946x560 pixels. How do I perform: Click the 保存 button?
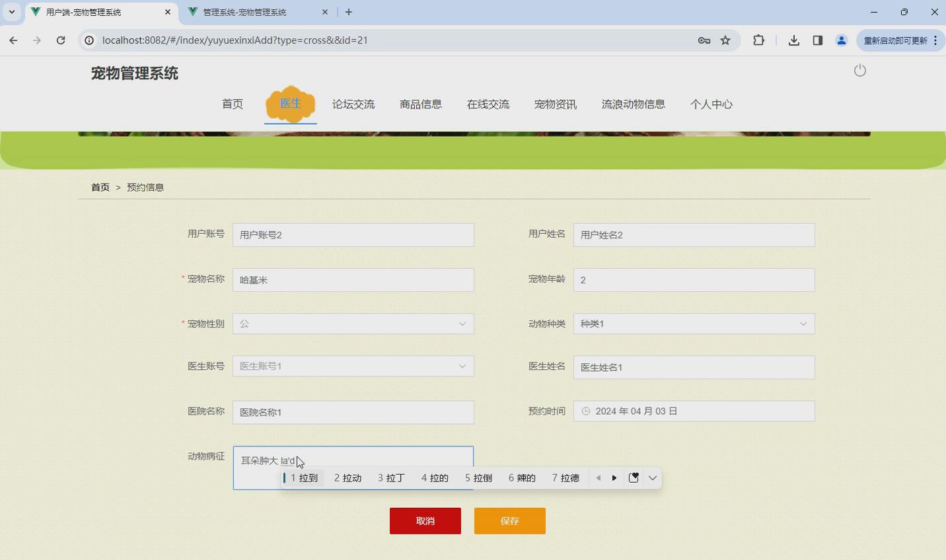coord(509,520)
